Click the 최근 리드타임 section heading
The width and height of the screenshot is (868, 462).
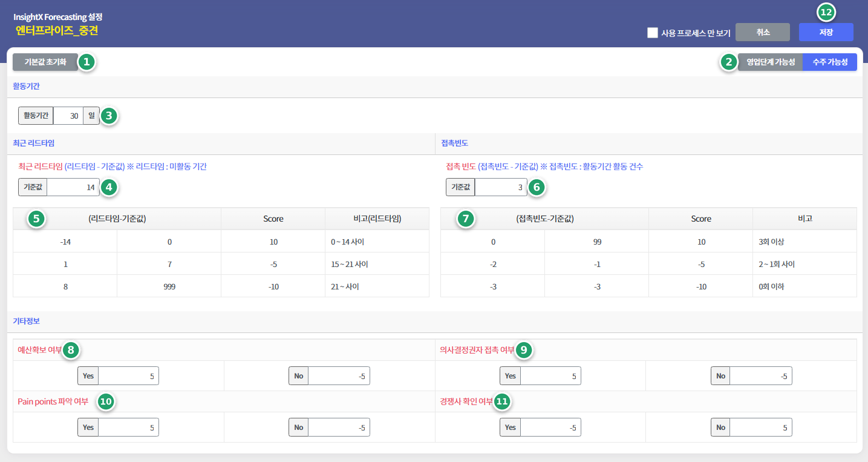click(x=34, y=143)
